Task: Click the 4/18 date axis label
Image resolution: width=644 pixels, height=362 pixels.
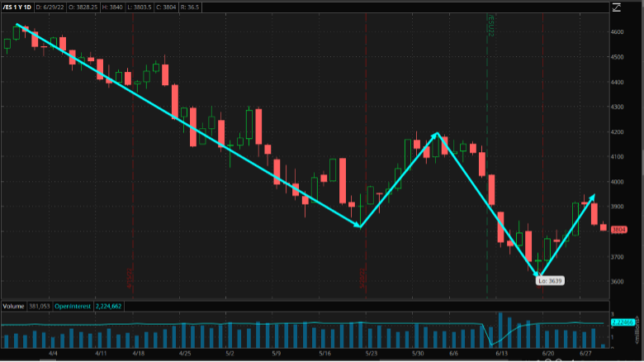Action: (x=139, y=354)
